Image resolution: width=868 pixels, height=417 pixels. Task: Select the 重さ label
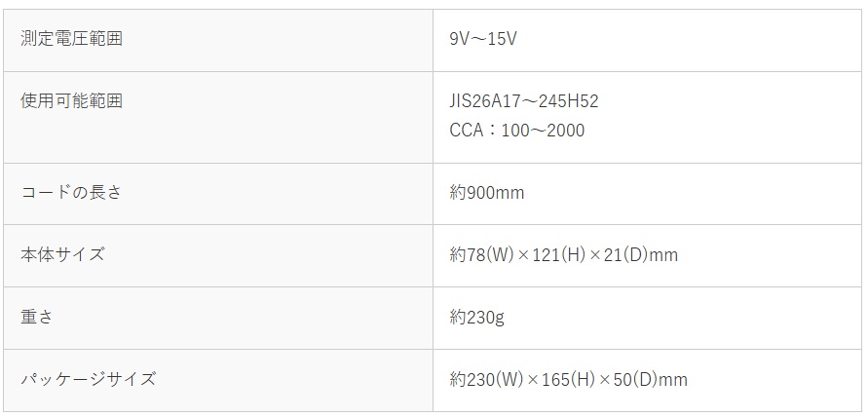pos(38,317)
